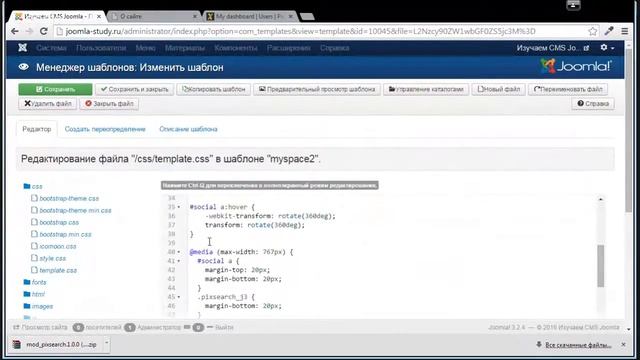This screenshot has width=640, height=360.
Task: Click the Удалить файл button
Action: coord(48,104)
